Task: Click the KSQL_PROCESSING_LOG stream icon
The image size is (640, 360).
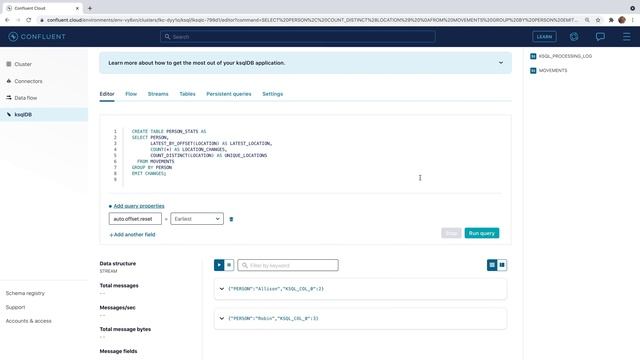Action: pos(533,56)
